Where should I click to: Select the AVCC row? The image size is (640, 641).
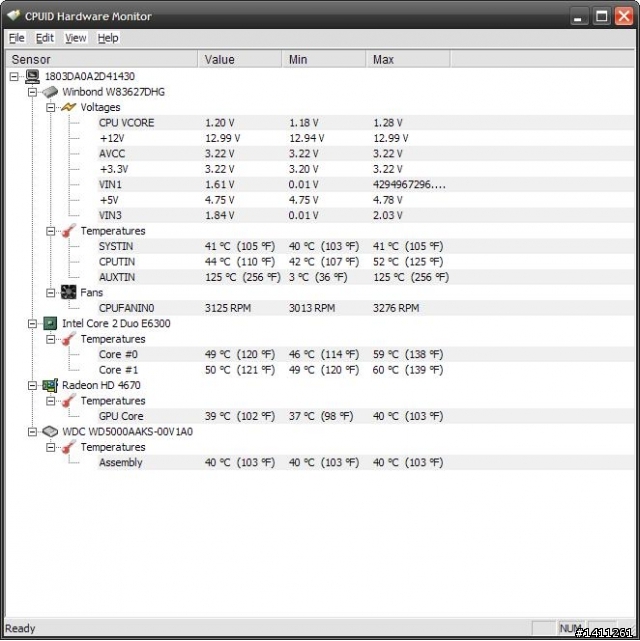tap(365, 154)
